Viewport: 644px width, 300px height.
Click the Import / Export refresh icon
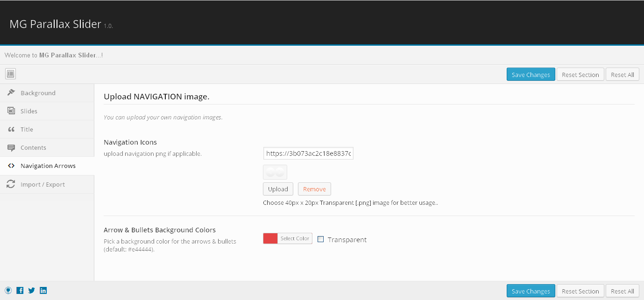pos(11,184)
